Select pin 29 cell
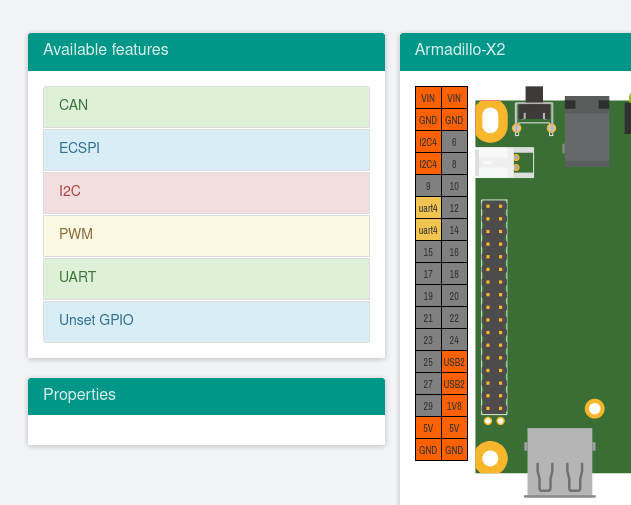This screenshot has width=631, height=505. click(x=428, y=406)
